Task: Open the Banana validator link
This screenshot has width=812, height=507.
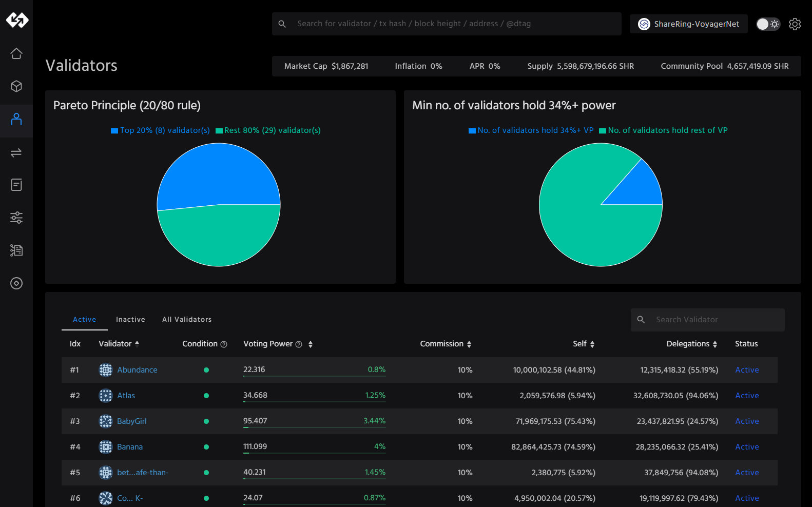Action: coord(130,447)
